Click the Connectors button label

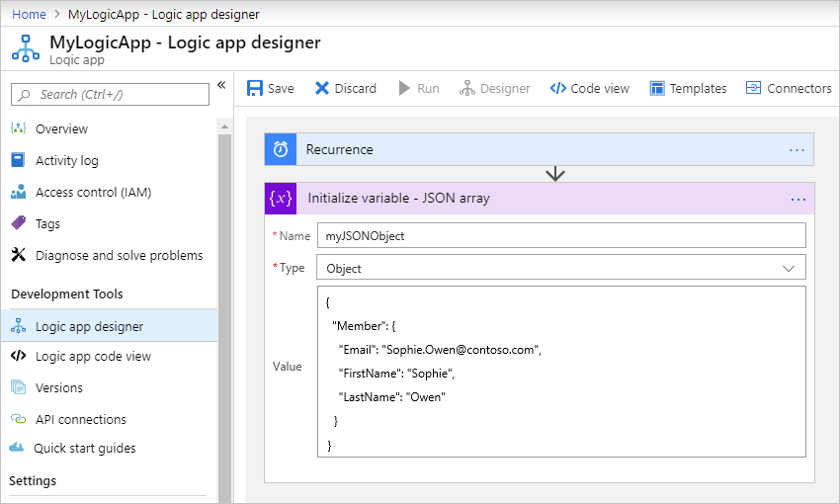coord(799,88)
